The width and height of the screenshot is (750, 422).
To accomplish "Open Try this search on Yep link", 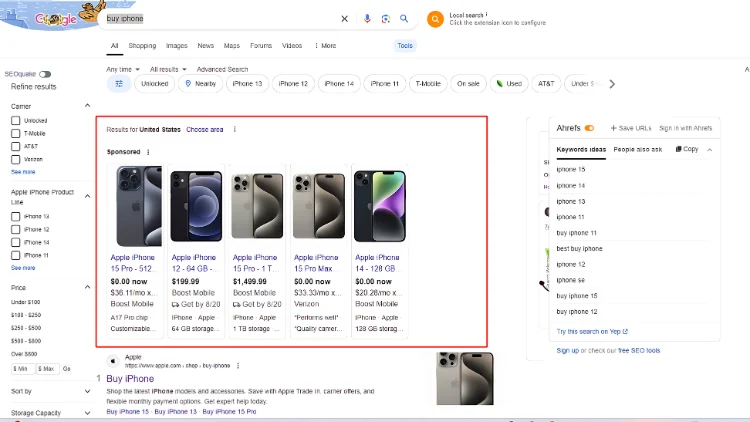I will 592,331.
